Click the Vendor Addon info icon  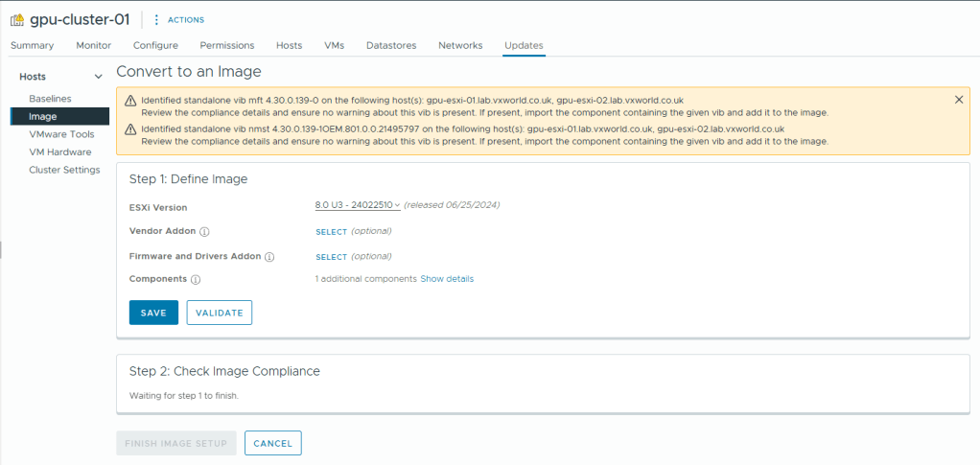click(x=204, y=231)
